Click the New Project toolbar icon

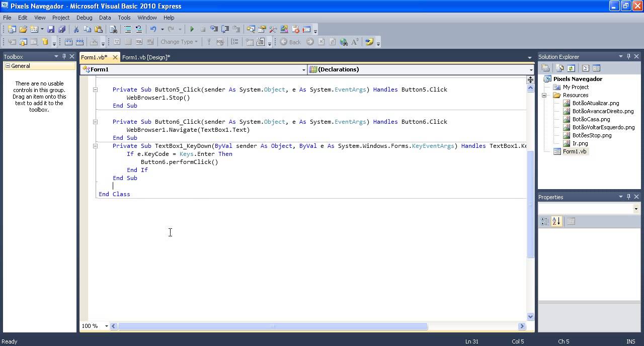12,30
